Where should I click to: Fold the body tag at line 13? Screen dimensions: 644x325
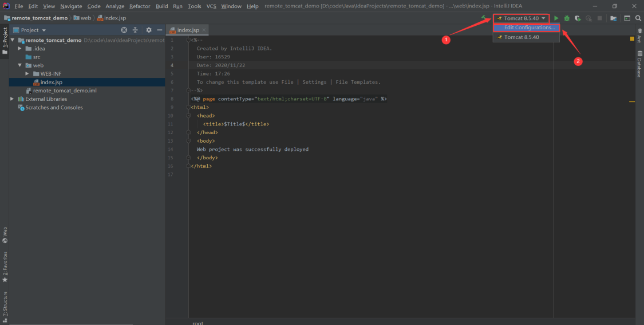coord(188,141)
